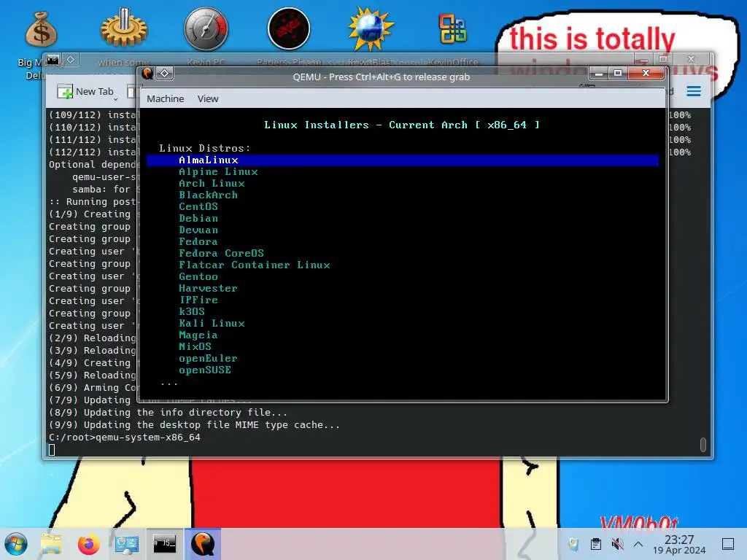The width and height of the screenshot is (747, 560).
Task: Click the Konsole terminal cursor block
Action: 52,449
